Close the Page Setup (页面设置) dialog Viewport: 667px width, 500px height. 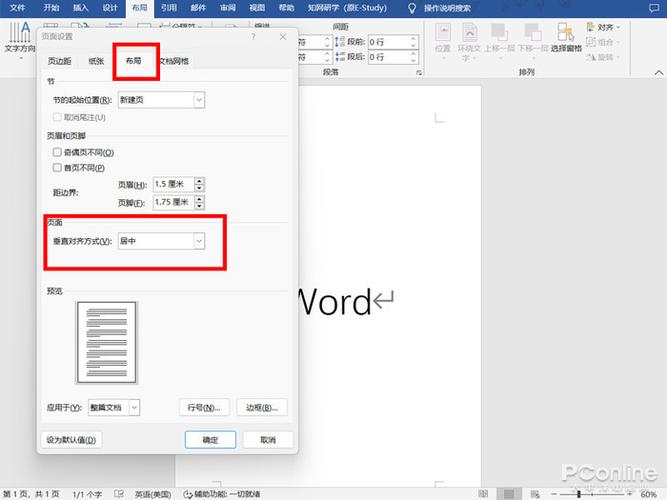click(x=283, y=37)
